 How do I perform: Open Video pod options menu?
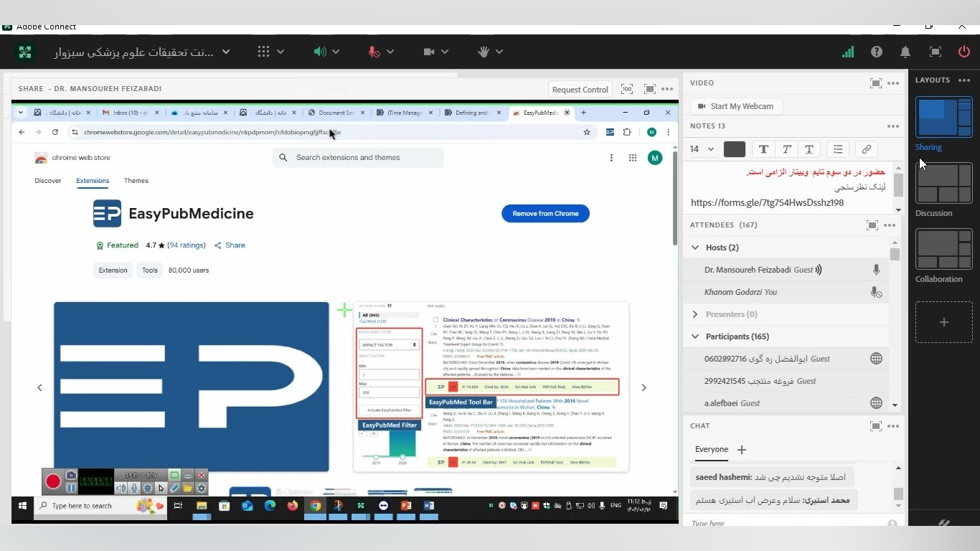(x=893, y=83)
